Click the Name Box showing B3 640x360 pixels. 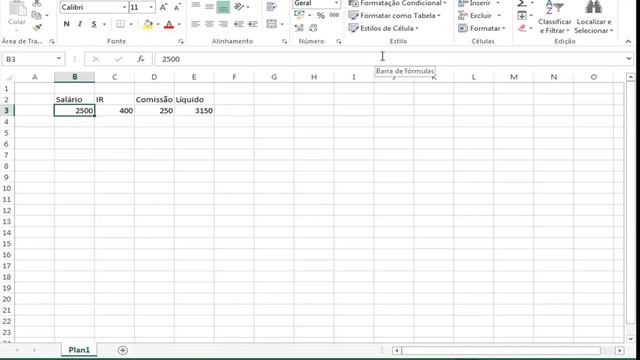[29, 59]
